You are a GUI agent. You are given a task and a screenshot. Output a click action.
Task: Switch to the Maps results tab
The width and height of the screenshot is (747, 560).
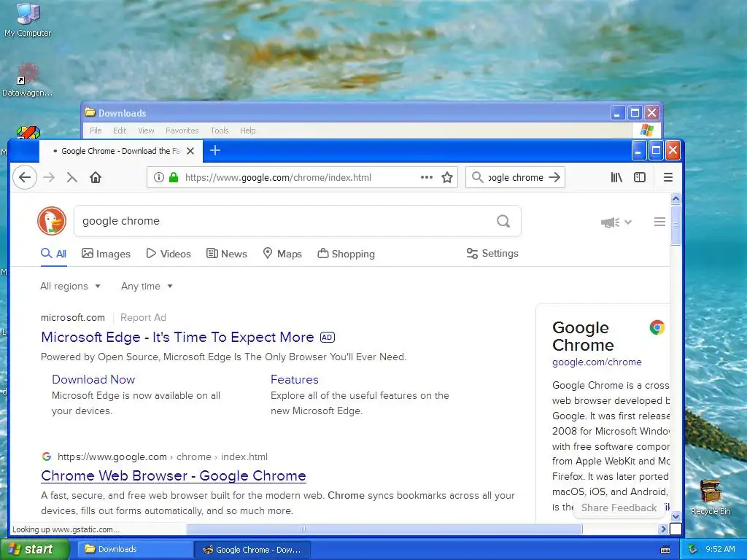point(282,254)
